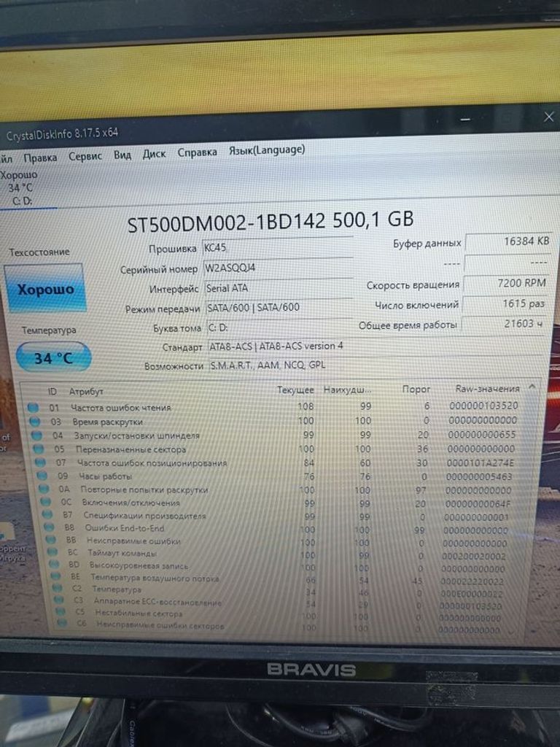
Task: Click the status circle for C2 Температура
Action: pyautogui.click(x=58, y=589)
